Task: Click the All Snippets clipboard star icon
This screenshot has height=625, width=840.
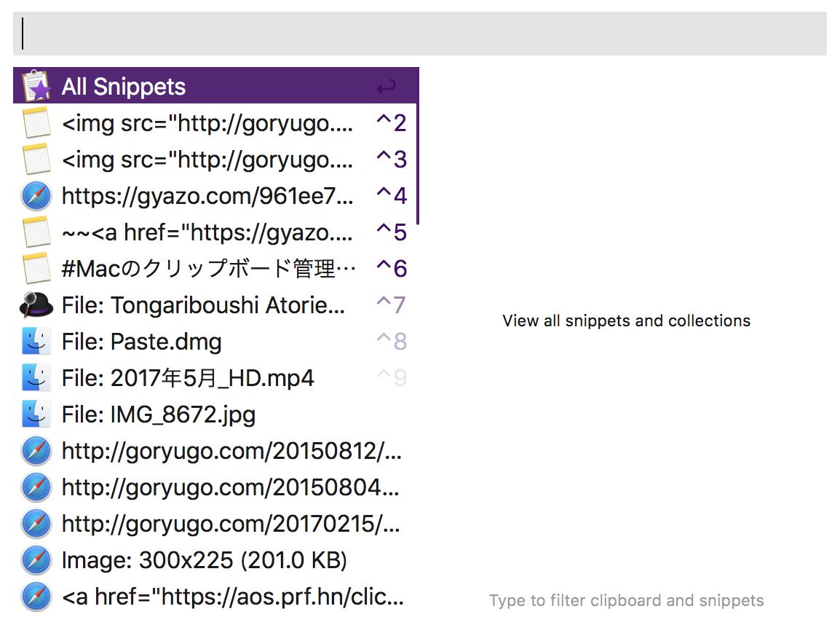Action: pos(36,86)
